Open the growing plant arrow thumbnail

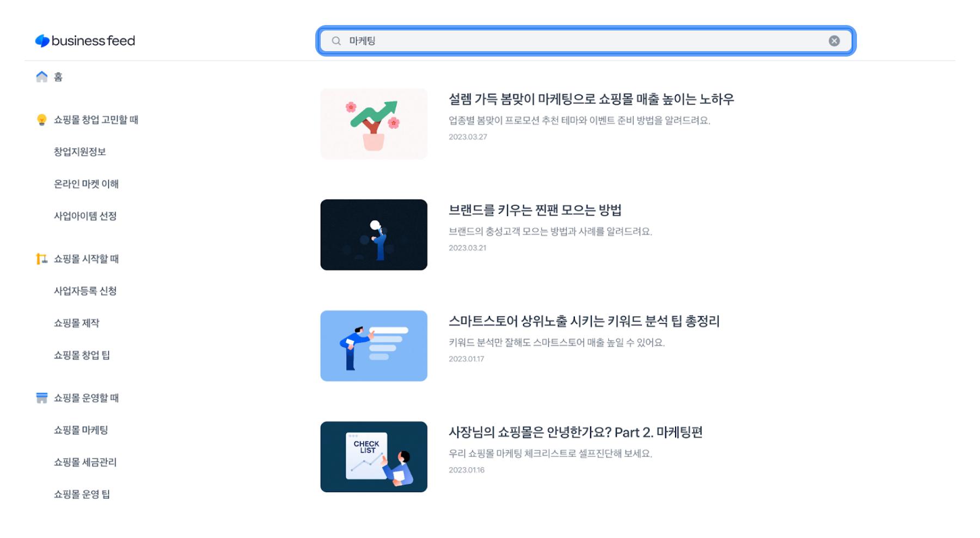[x=373, y=123]
